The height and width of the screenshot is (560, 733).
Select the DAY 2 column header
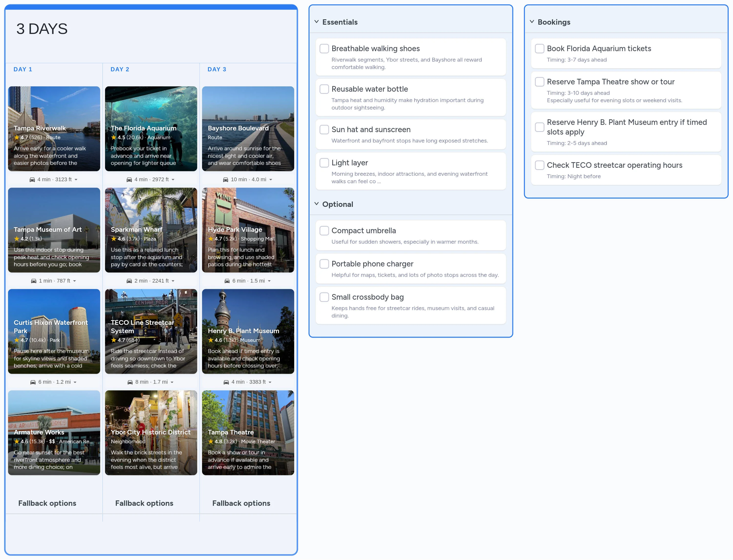(x=120, y=69)
